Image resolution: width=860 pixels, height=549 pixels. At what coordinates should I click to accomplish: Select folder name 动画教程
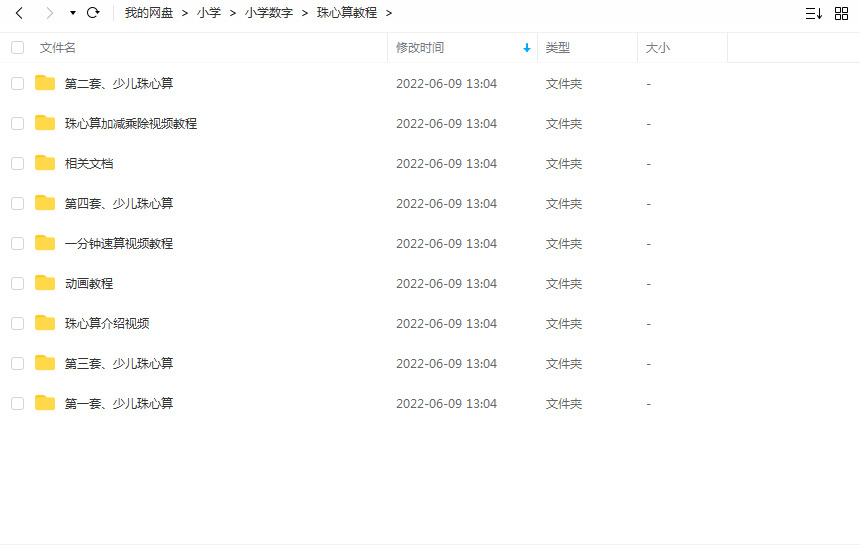pos(89,284)
